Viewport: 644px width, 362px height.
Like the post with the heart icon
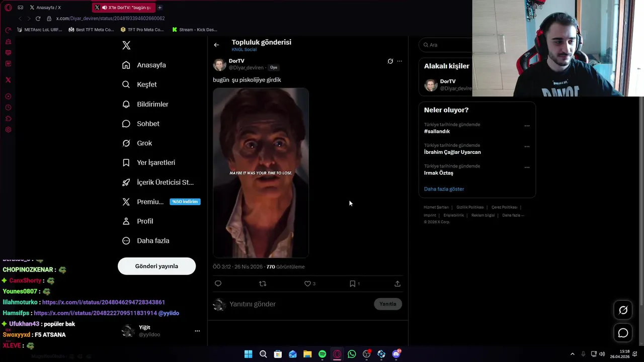tap(307, 284)
